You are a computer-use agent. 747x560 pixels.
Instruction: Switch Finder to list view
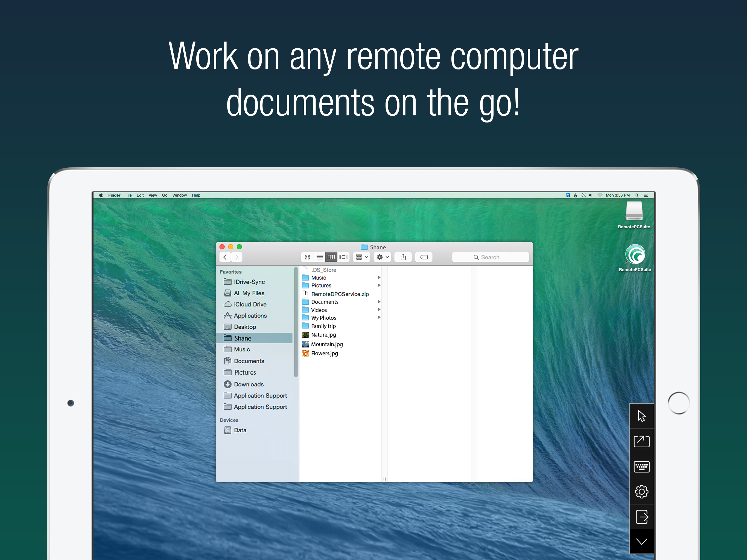[x=319, y=257]
